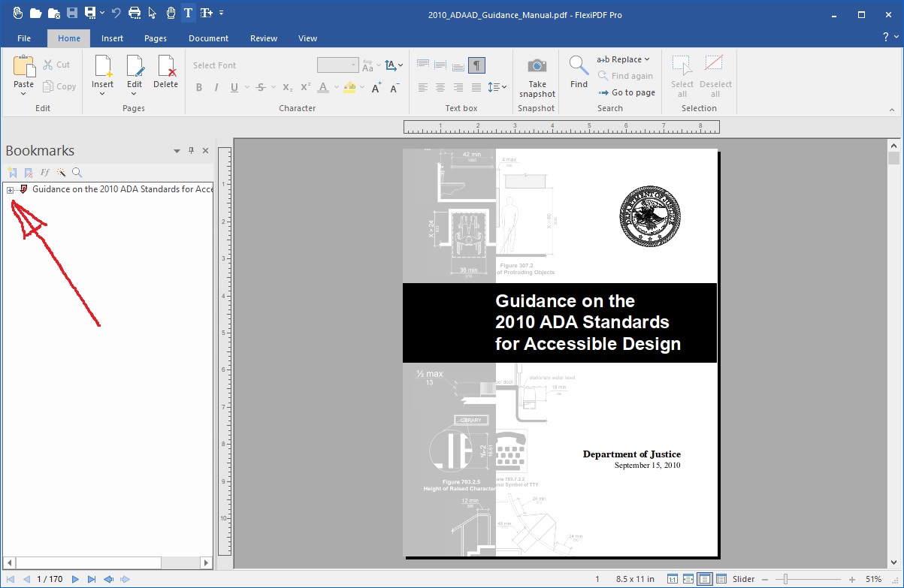
Task: Toggle align text left
Action: click(x=422, y=87)
